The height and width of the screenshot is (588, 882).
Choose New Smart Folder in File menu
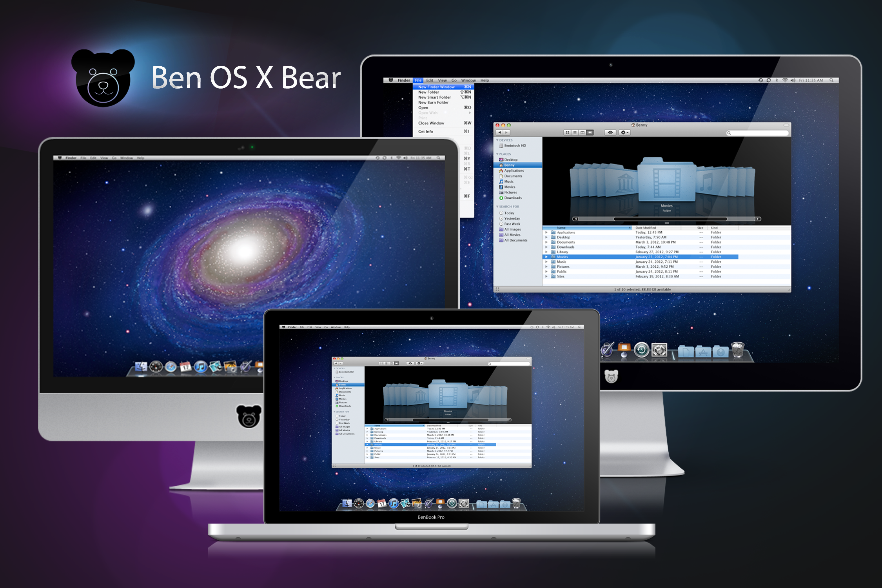click(x=443, y=97)
